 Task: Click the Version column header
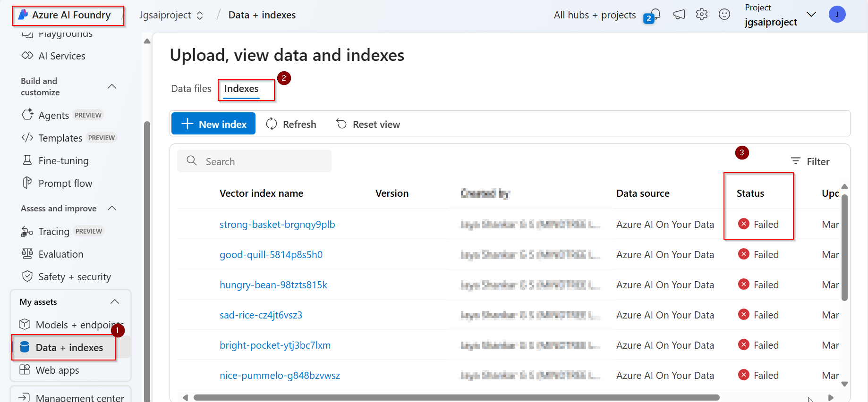(392, 193)
